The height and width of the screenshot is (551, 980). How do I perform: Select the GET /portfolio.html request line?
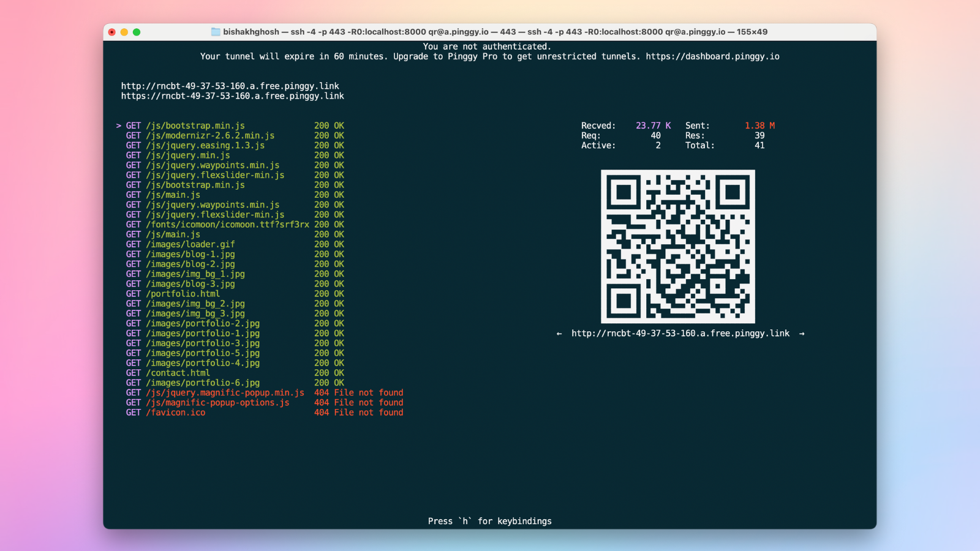tap(183, 293)
